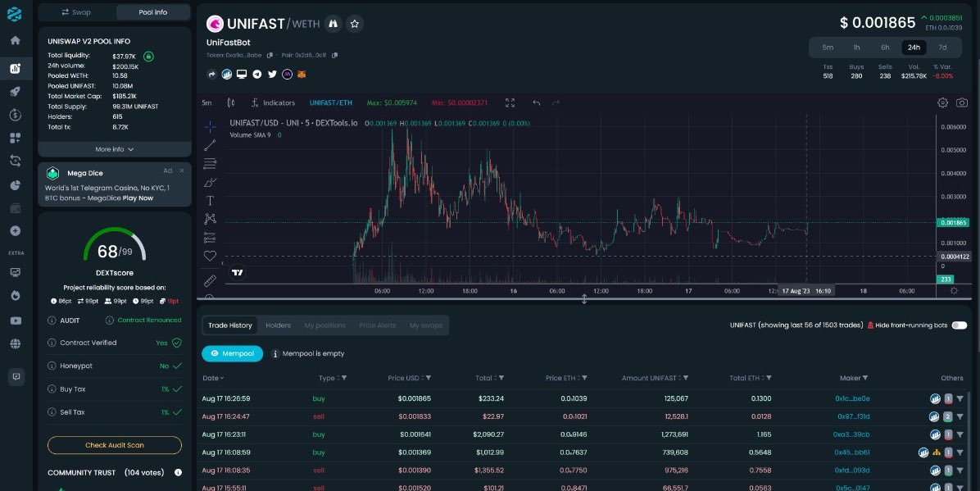The width and height of the screenshot is (980, 491).
Task: Click the Check Audit Scan button
Action: click(x=115, y=445)
